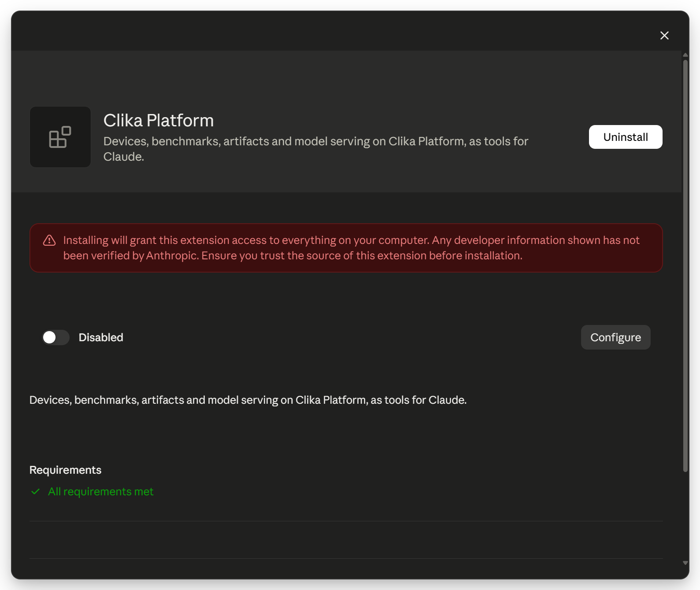700x590 pixels.
Task: Click the scrollbar down arrow
Action: pyautogui.click(x=685, y=563)
